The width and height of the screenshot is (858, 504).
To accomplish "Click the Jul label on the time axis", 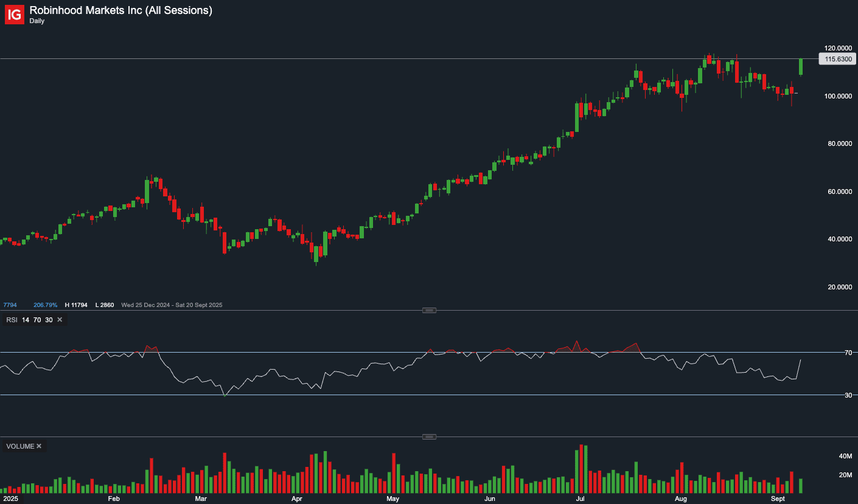I will pos(580,499).
